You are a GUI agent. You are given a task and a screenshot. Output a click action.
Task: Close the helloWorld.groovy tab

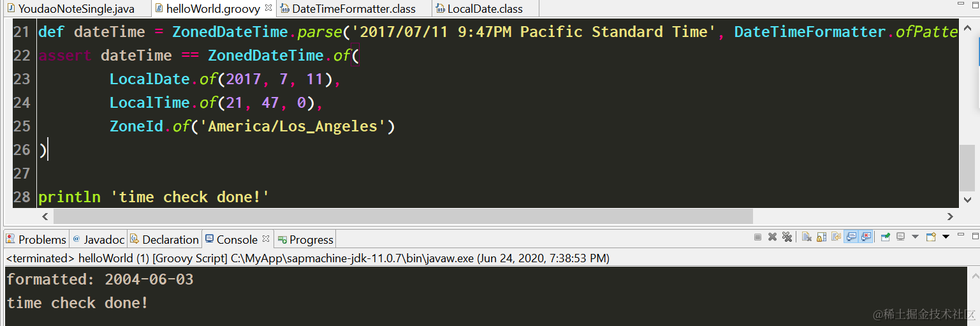pos(268,8)
